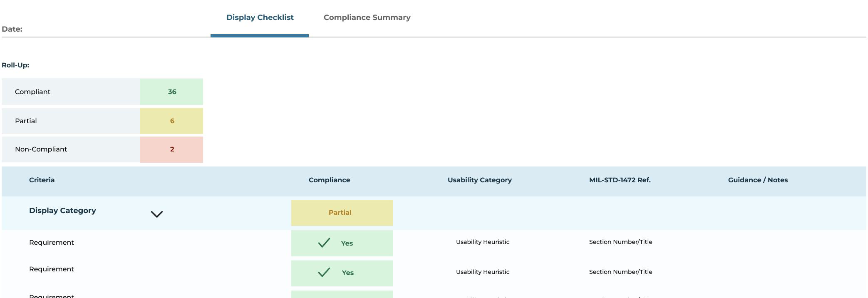Click the second row's green checkmark icon
This screenshot has height=298, width=868.
point(324,272)
